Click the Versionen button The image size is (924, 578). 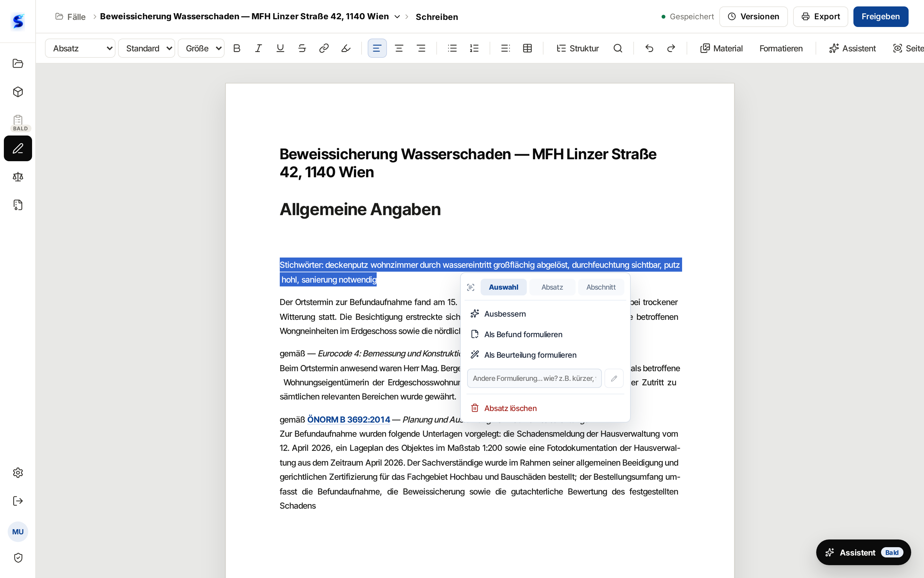pyautogui.click(x=753, y=16)
